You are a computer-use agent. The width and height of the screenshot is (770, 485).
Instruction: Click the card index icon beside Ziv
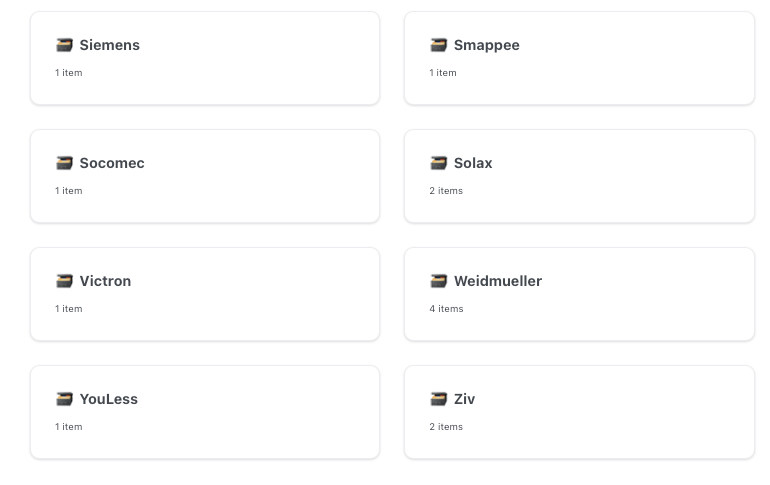(x=439, y=399)
